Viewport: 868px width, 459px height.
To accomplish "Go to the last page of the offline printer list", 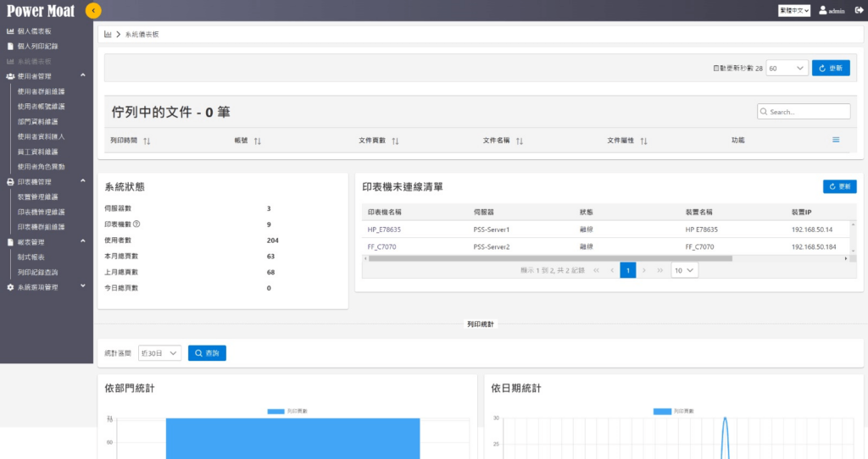I will (659, 270).
